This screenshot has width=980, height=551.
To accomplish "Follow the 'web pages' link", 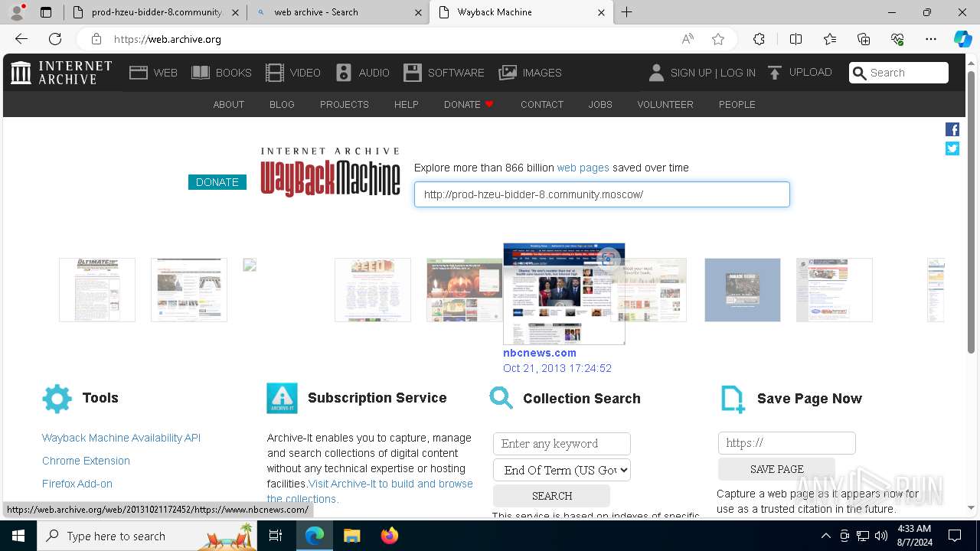I will pyautogui.click(x=583, y=168).
